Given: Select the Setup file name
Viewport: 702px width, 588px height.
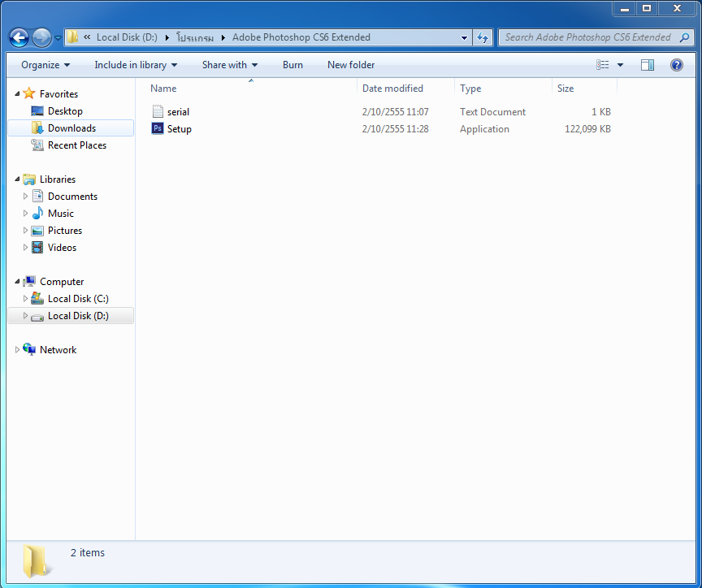Looking at the screenshot, I should (180, 129).
